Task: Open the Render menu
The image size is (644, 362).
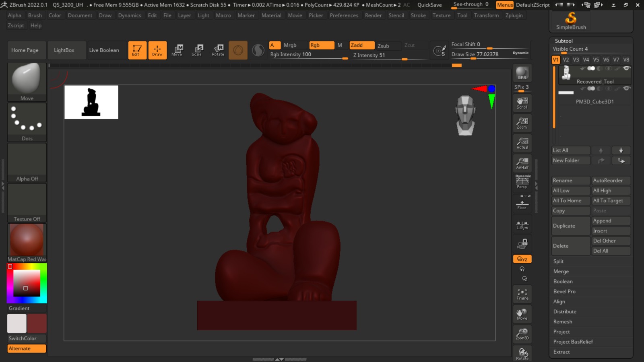Action: (373, 15)
